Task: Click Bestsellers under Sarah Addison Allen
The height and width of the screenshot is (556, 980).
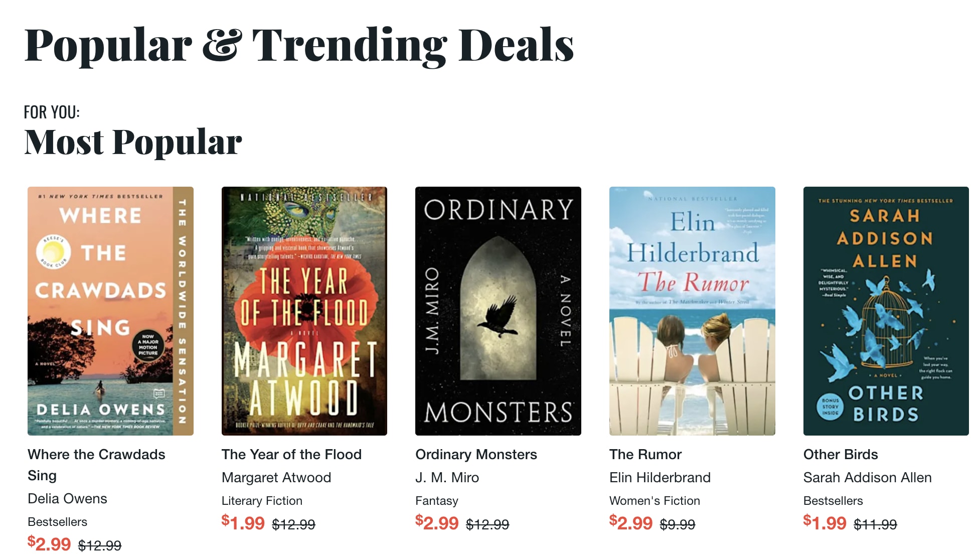Action: coord(833,500)
